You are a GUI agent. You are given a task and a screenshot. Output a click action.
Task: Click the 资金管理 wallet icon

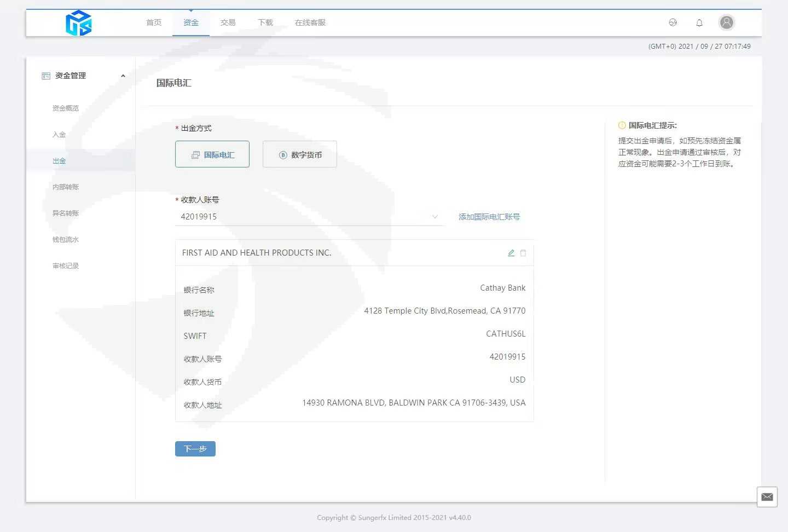coord(46,76)
